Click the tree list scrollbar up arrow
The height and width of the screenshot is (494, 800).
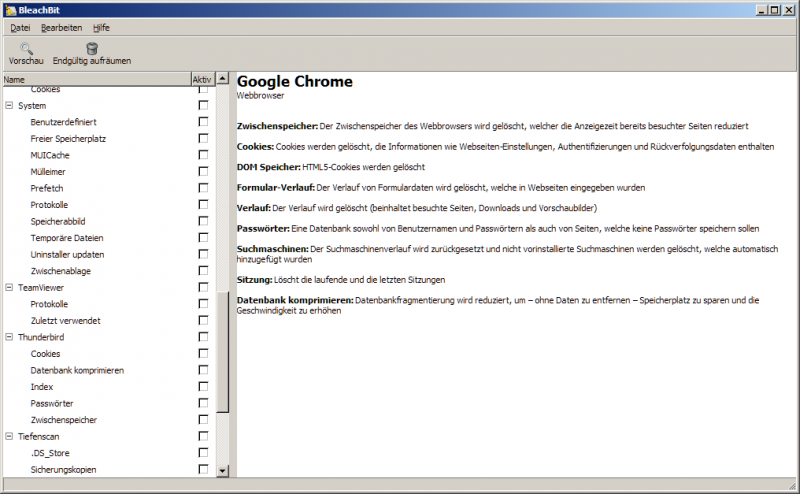(223, 78)
